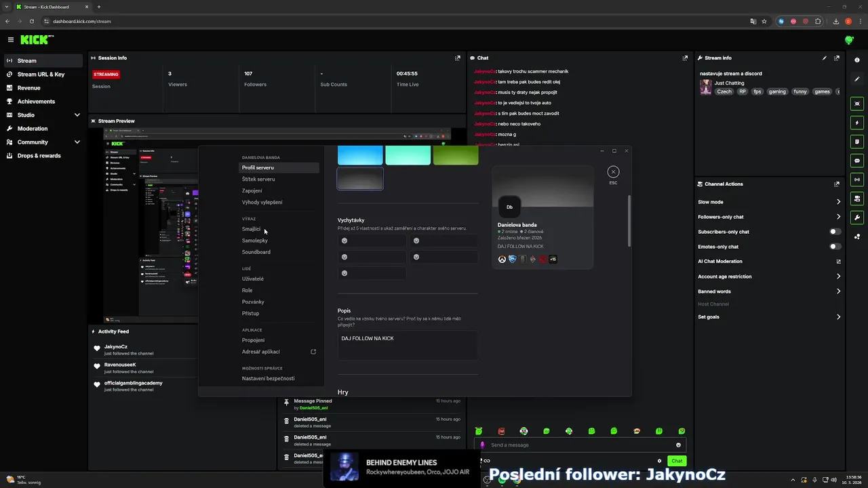Open Chrome tab search dropdown

point(7,7)
